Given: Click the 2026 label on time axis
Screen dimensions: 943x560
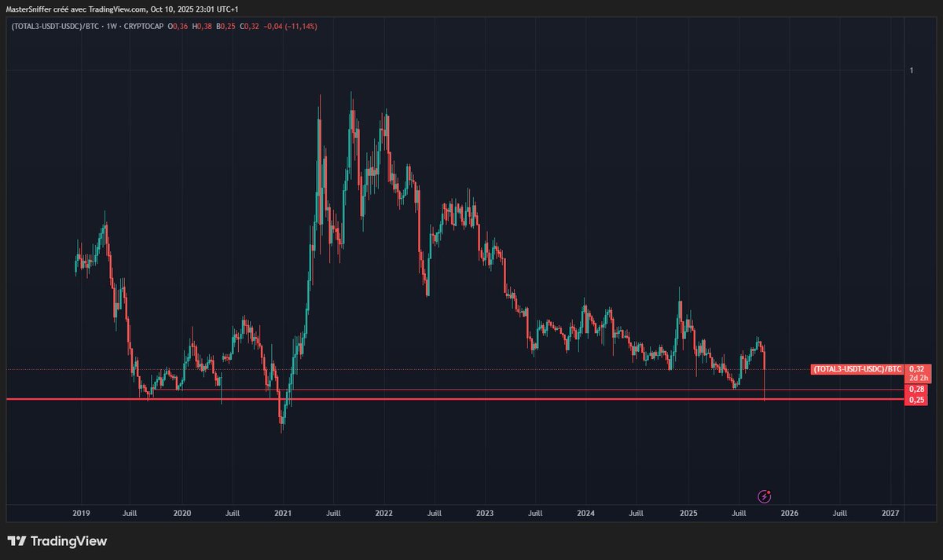Looking at the screenshot, I should pyautogui.click(x=789, y=512).
